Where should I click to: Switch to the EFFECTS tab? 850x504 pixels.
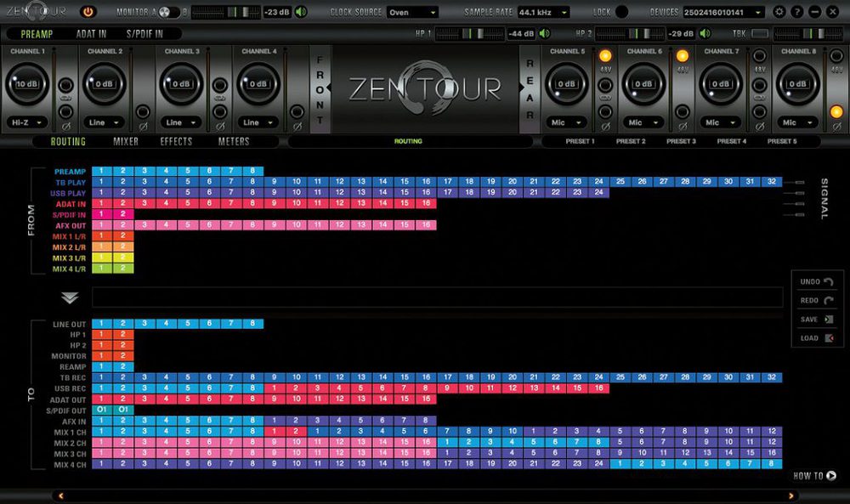coord(176,141)
